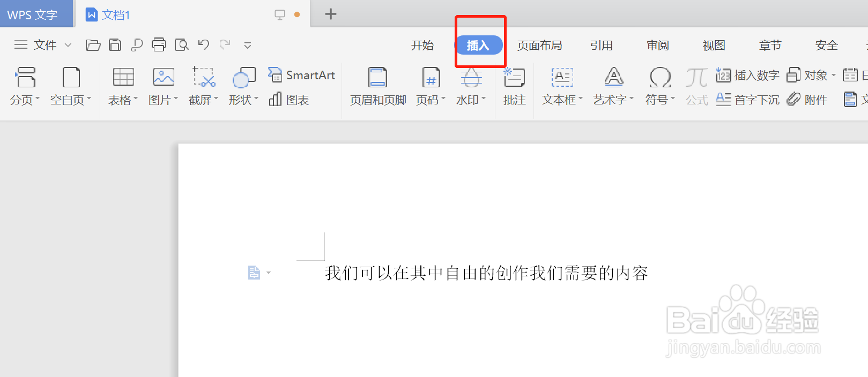This screenshot has height=377, width=868.
Task: Insert a table with 表格 icon
Action: tap(123, 77)
